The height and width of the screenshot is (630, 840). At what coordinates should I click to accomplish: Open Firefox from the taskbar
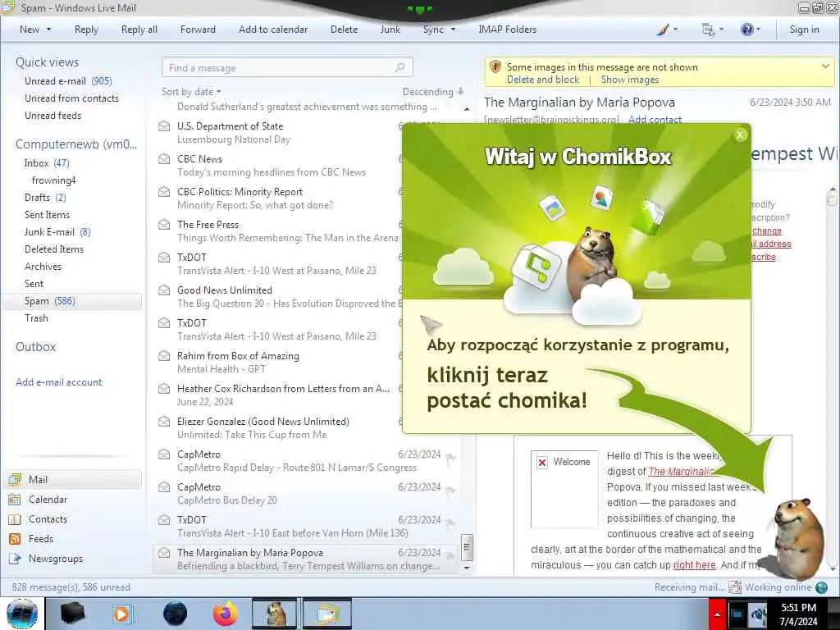coord(225,614)
